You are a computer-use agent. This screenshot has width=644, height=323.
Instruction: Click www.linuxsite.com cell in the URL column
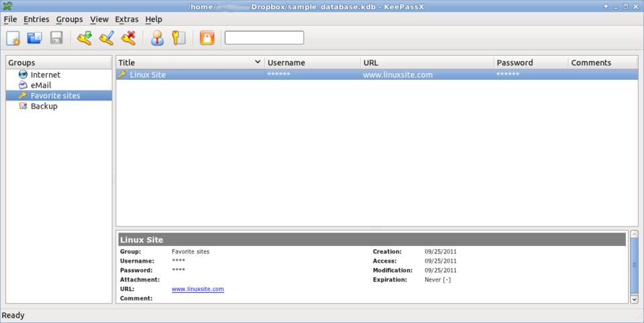click(x=398, y=74)
